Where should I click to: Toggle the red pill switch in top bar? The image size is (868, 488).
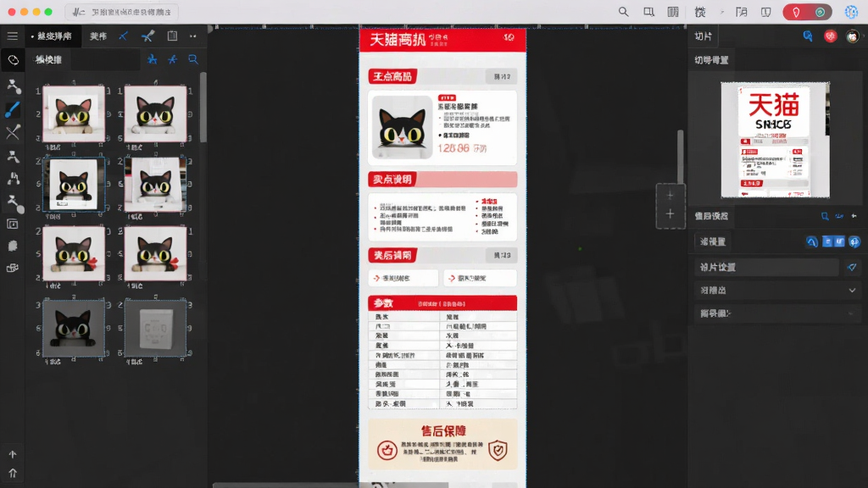pyautogui.click(x=807, y=12)
